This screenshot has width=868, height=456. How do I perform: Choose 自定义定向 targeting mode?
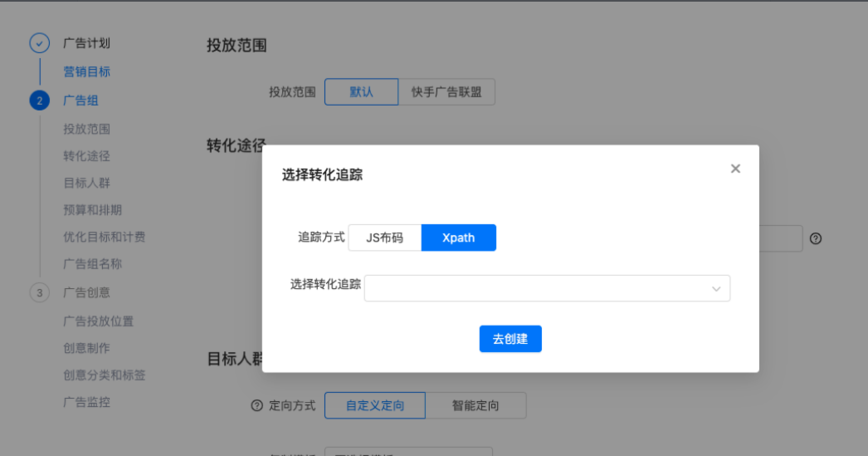click(x=375, y=405)
